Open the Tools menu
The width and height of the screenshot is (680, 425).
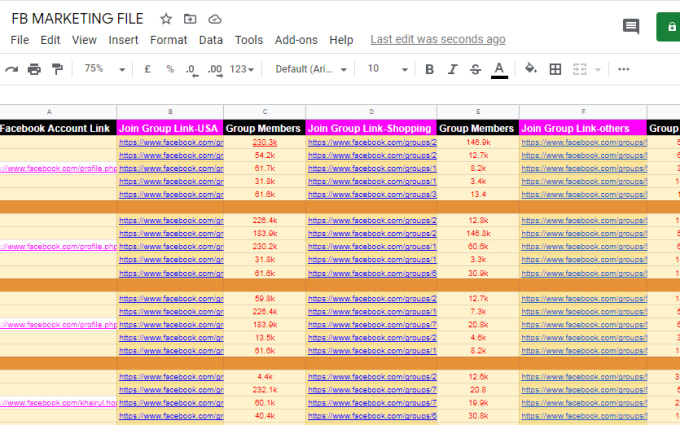249,40
